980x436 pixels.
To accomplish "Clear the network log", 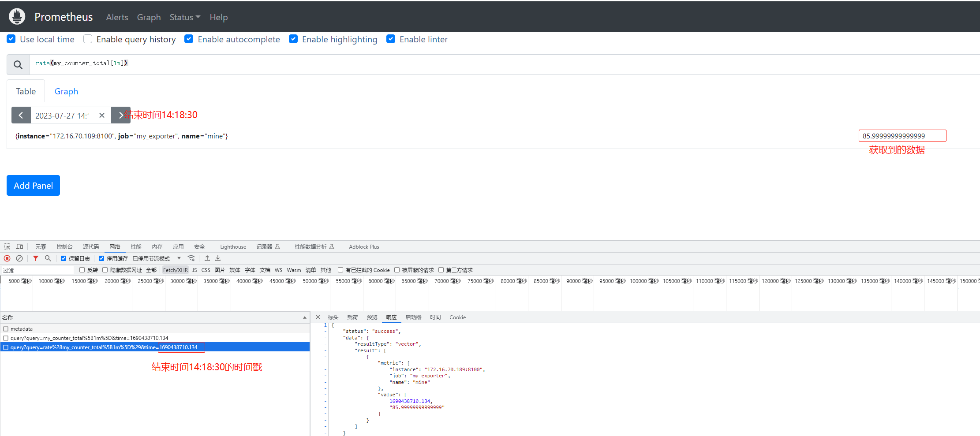I will [19, 258].
